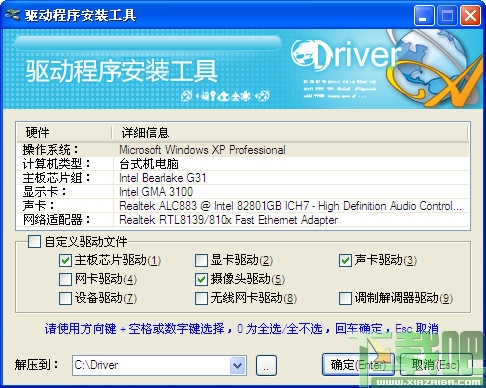This screenshot has width=486, height=388.
Task: Uncheck 声卡驱动(3)
Action: [345, 260]
